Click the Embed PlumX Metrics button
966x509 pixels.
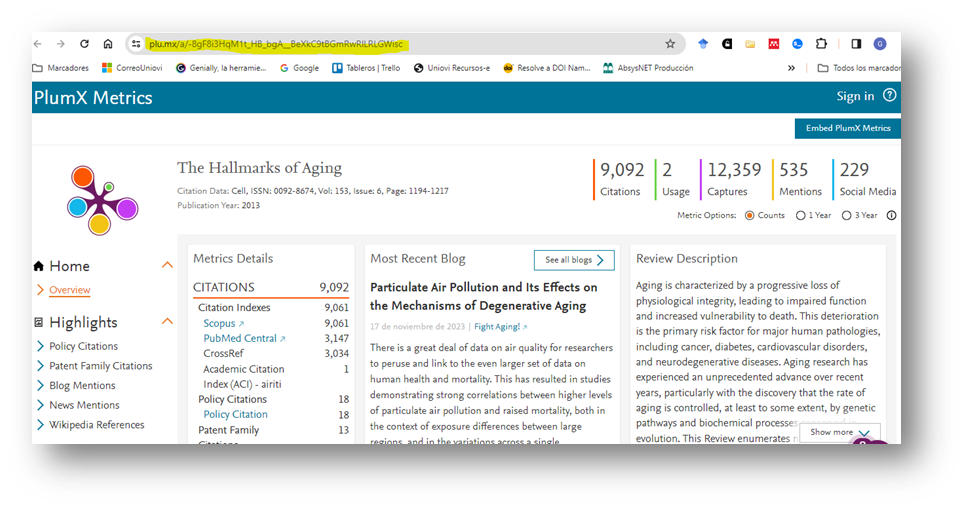coord(846,128)
